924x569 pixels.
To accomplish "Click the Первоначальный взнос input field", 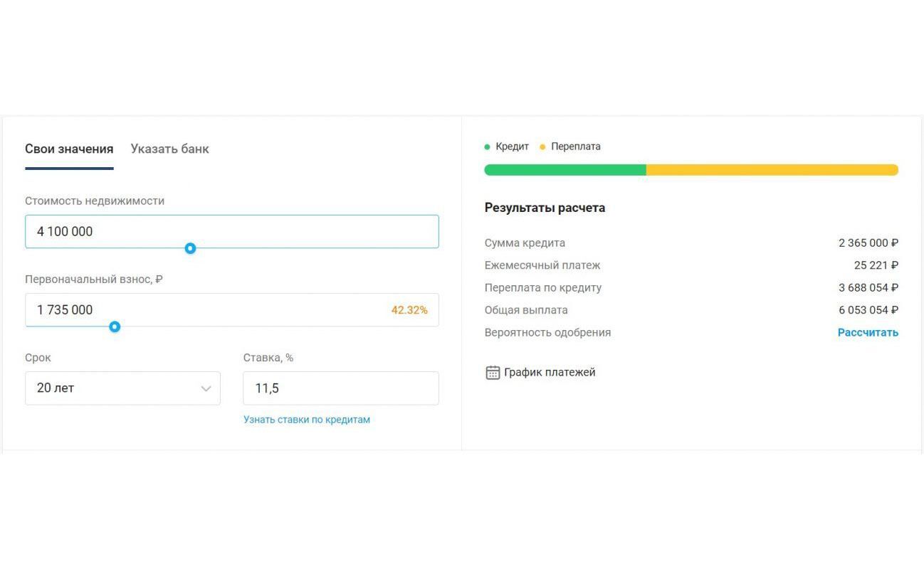I will [x=206, y=310].
